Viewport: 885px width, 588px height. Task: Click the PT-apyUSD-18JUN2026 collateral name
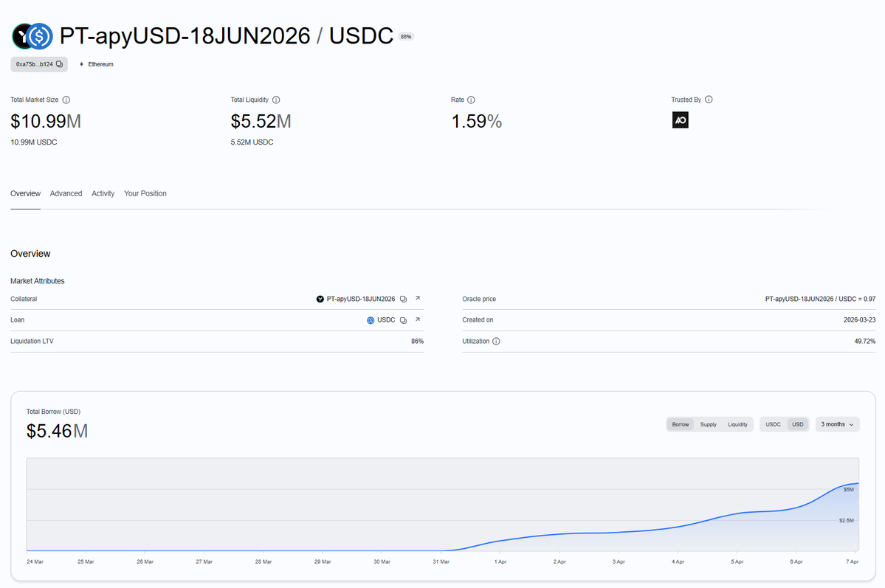361,299
